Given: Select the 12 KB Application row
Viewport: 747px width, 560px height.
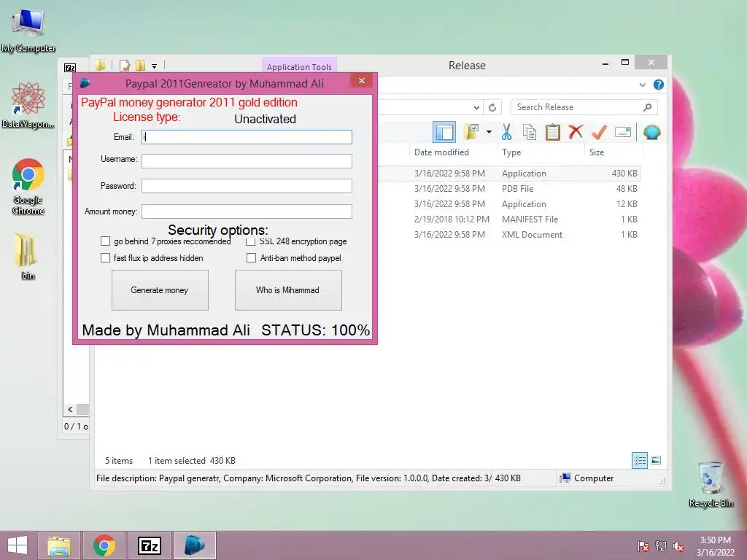Looking at the screenshot, I should [x=510, y=204].
